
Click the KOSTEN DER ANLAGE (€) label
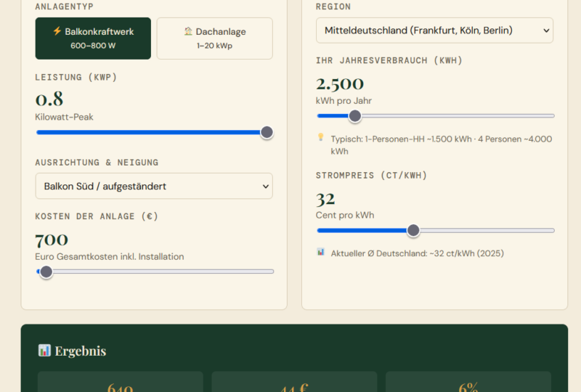coord(97,216)
